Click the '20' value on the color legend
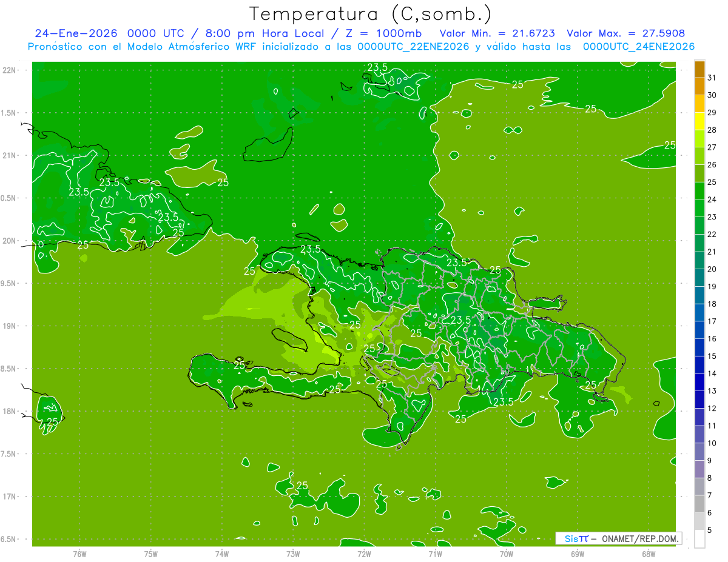Image resolution: width=728 pixels, height=562 pixels. click(x=712, y=269)
